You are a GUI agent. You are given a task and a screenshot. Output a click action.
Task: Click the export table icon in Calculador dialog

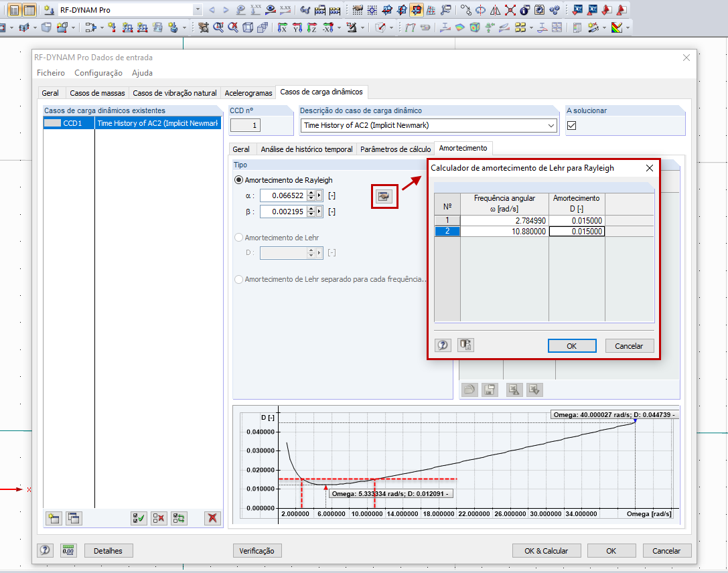[x=465, y=345]
